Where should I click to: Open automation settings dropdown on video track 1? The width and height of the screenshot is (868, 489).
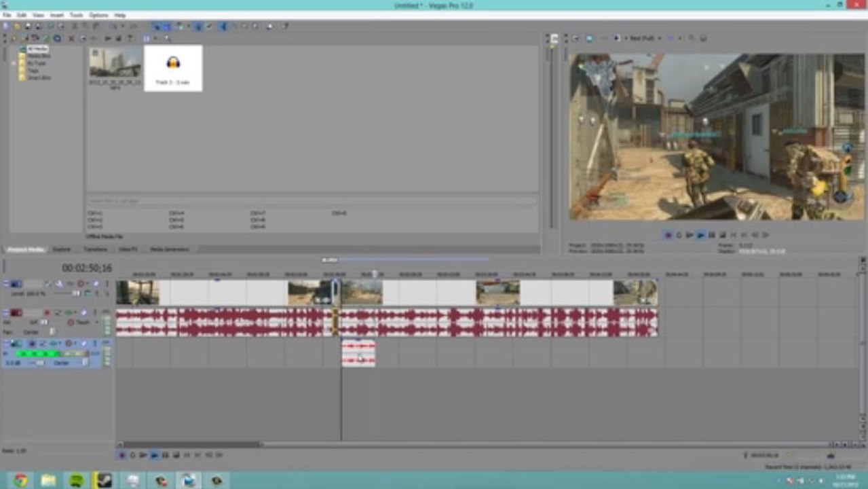pos(87,284)
